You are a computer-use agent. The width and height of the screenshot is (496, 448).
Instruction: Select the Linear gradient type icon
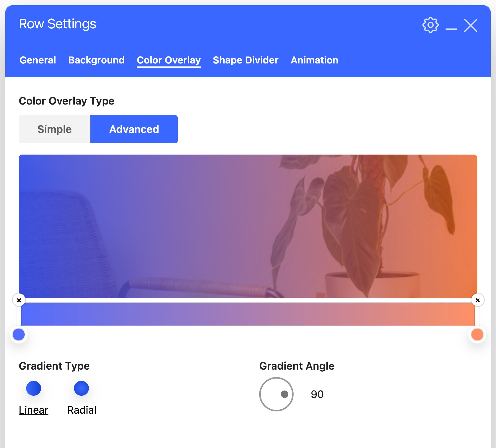34,388
